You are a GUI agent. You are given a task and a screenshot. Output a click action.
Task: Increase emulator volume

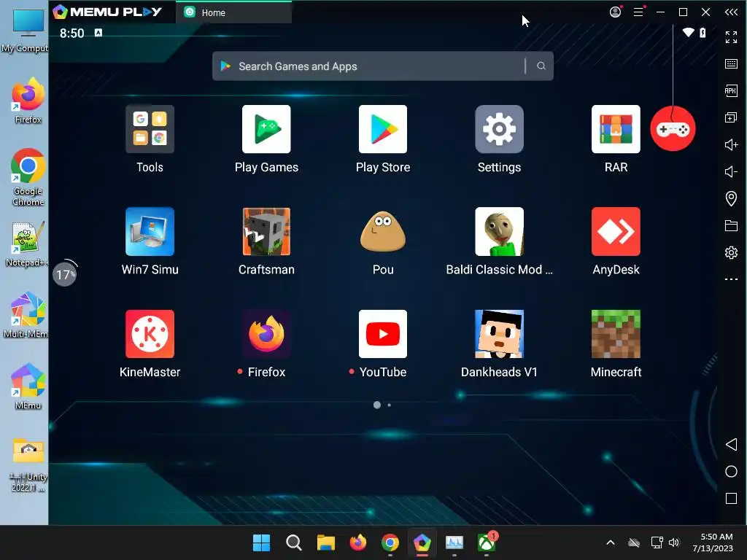[x=731, y=144]
